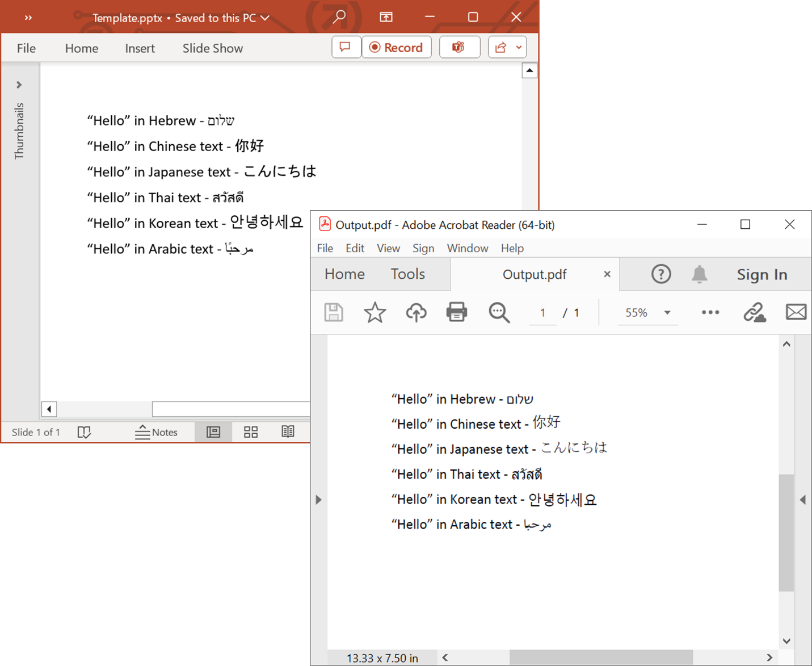Screen dimensions: 812x666
Task: Click the 13.33 x 7.50 in page size
Action: [x=382, y=658]
